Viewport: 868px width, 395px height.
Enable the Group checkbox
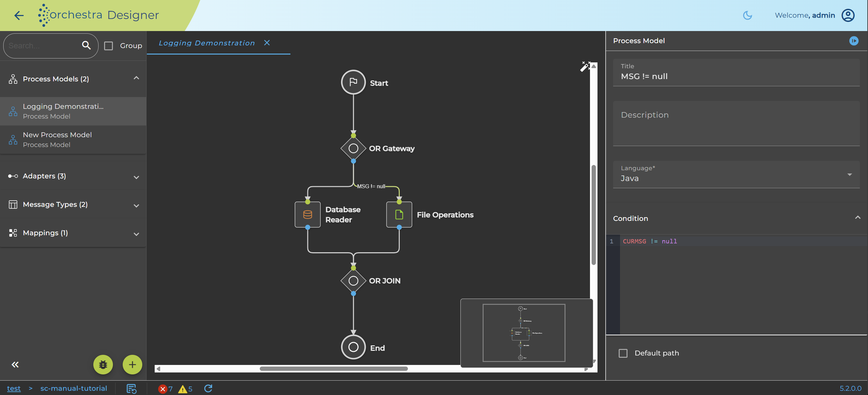click(108, 45)
